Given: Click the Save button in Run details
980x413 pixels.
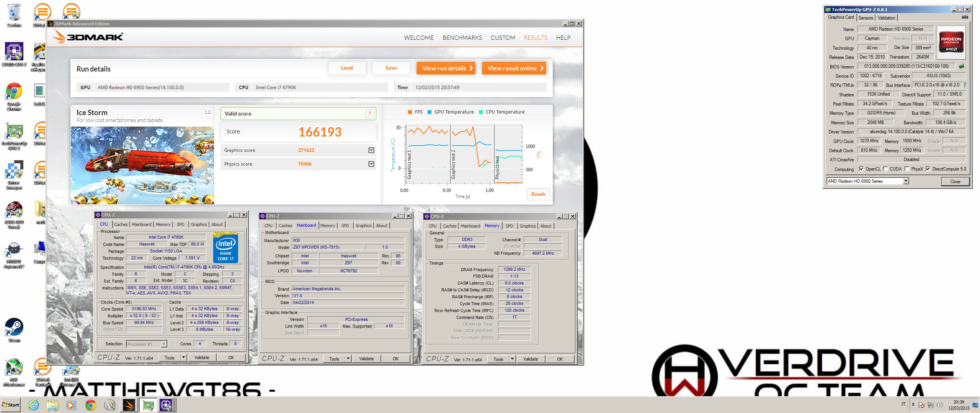Looking at the screenshot, I should (391, 68).
